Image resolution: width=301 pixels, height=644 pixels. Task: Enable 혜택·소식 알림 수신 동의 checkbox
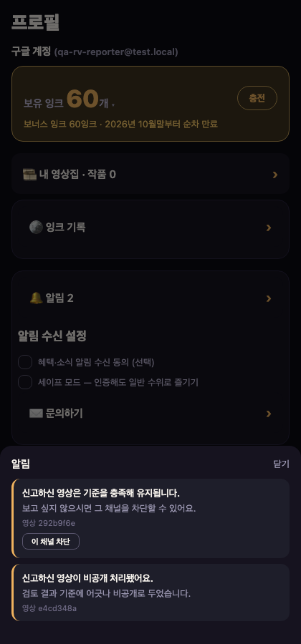(25, 362)
